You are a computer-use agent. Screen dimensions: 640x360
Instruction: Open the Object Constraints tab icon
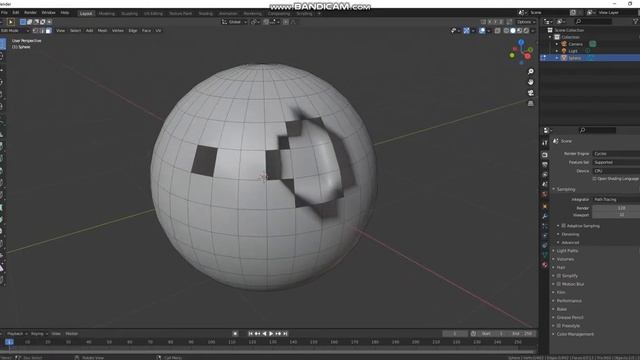545,245
